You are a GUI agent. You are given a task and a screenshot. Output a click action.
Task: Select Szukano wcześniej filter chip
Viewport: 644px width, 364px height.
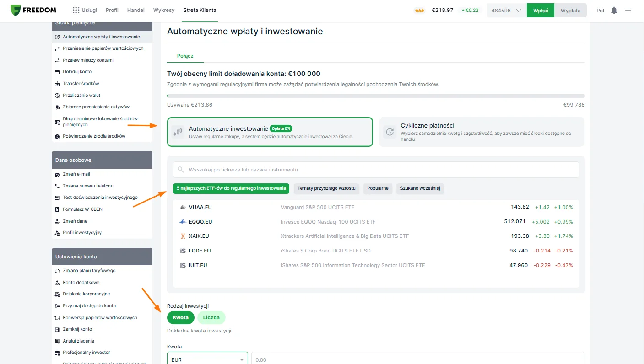[x=420, y=188]
